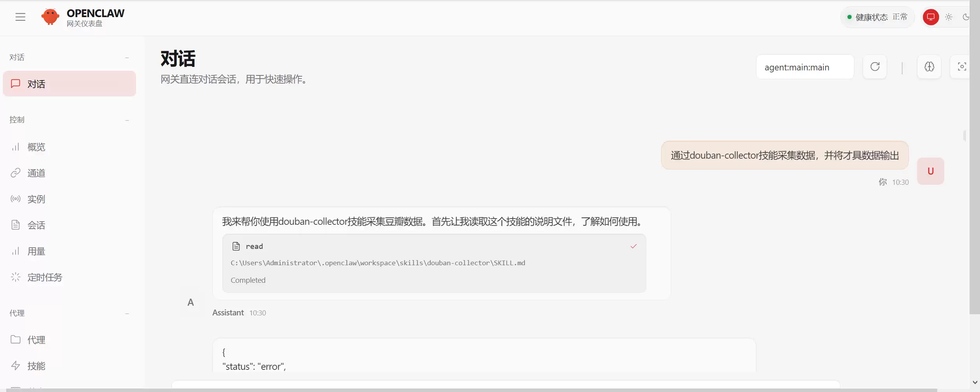Viewport: 980px width, 392px height.
Task: Open the read tool call card
Action: (434, 263)
